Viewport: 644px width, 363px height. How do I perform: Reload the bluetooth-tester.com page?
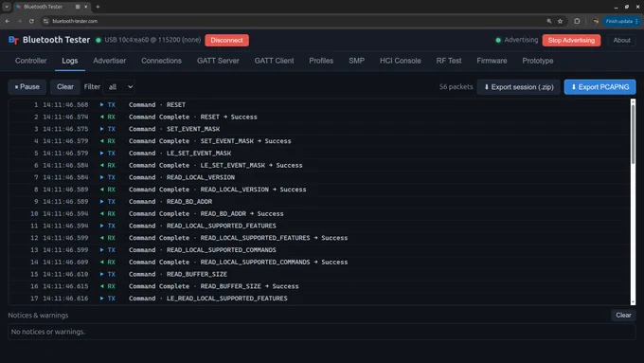tap(31, 21)
